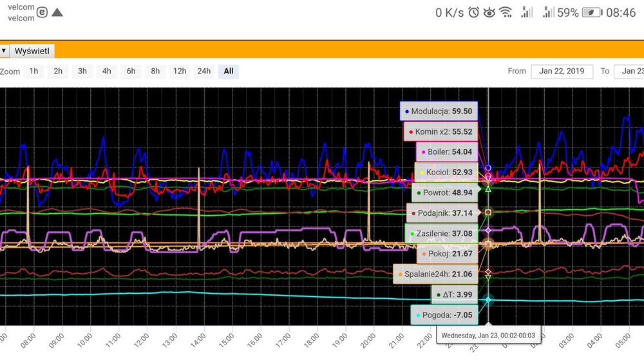The height and width of the screenshot is (362, 644).
Task: Select the 6h zoom range
Action: tap(131, 71)
